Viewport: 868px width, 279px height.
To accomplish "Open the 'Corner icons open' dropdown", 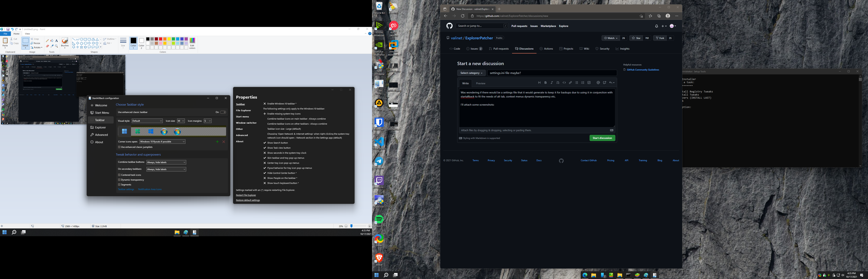I will (162, 141).
